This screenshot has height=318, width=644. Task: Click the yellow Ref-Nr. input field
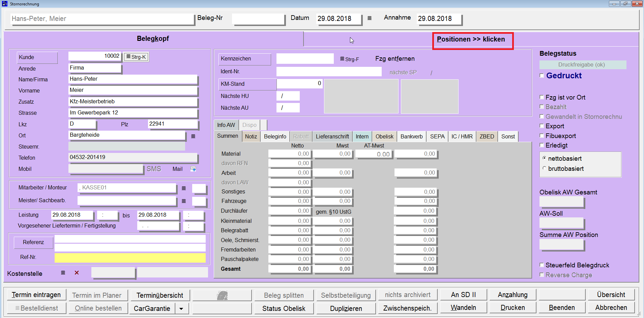[130, 258]
